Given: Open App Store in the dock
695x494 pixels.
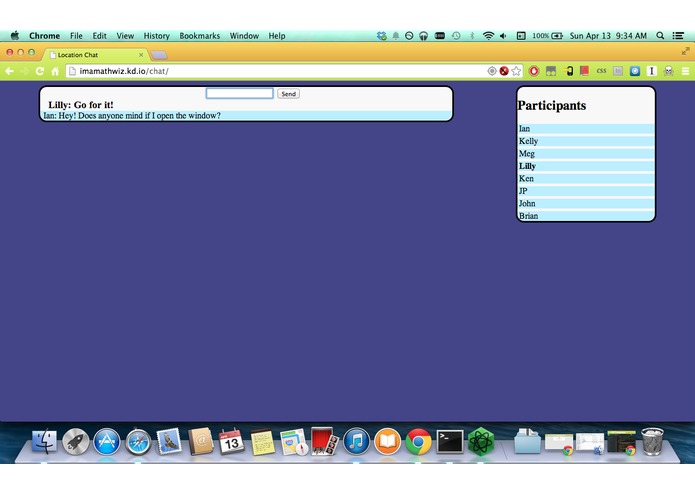Looking at the screenshot, I should tap(107, 441).
